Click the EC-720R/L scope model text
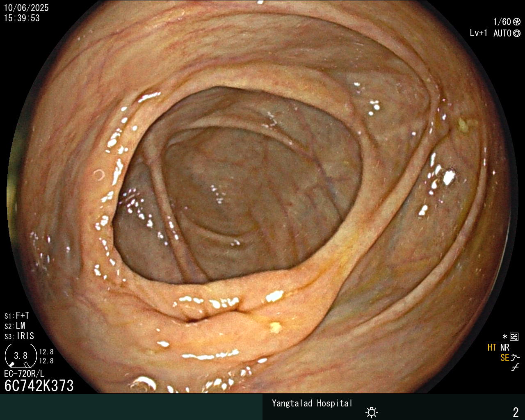525x420 pixels. [24, 374]
